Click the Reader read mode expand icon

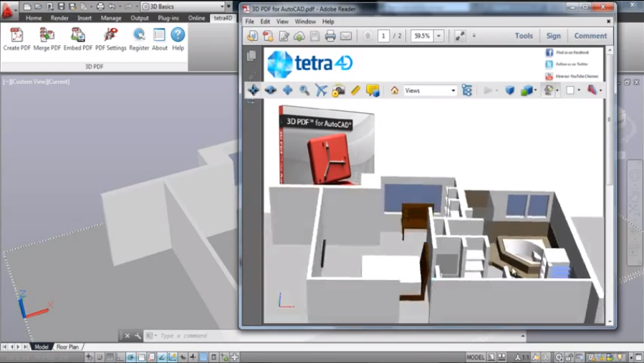460,36
